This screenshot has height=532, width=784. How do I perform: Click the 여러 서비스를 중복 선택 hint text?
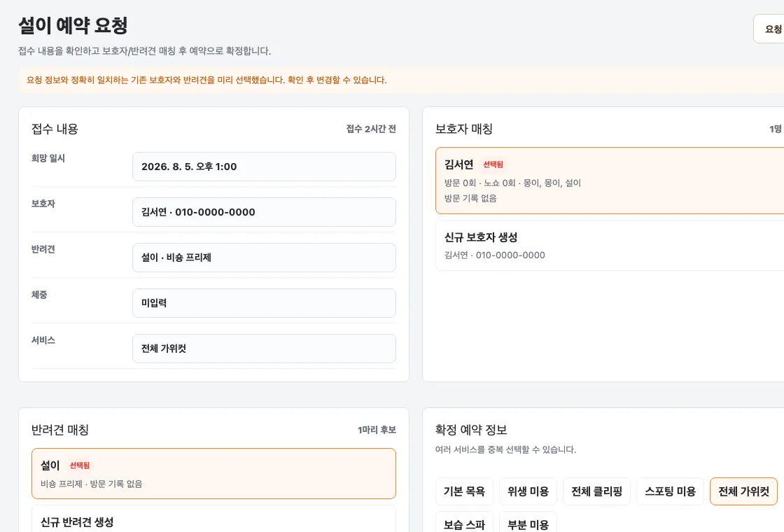click(x=505, y=449)
